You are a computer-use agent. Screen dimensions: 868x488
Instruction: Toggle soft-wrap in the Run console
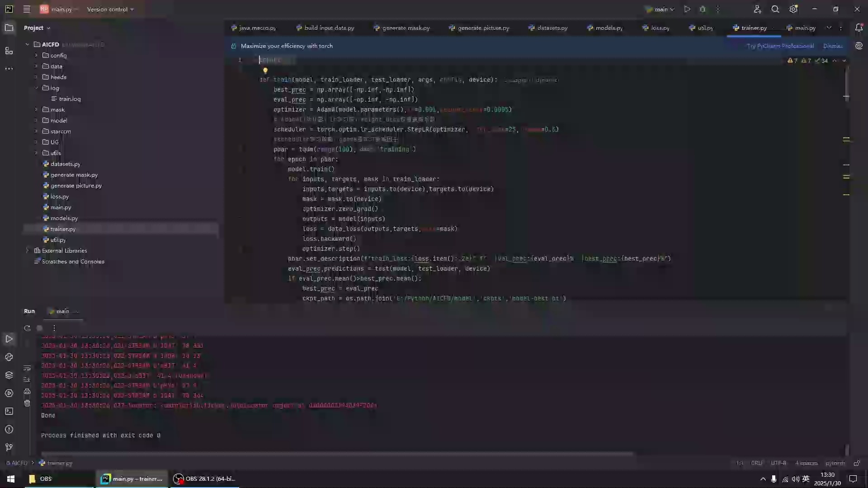(27, 368)
